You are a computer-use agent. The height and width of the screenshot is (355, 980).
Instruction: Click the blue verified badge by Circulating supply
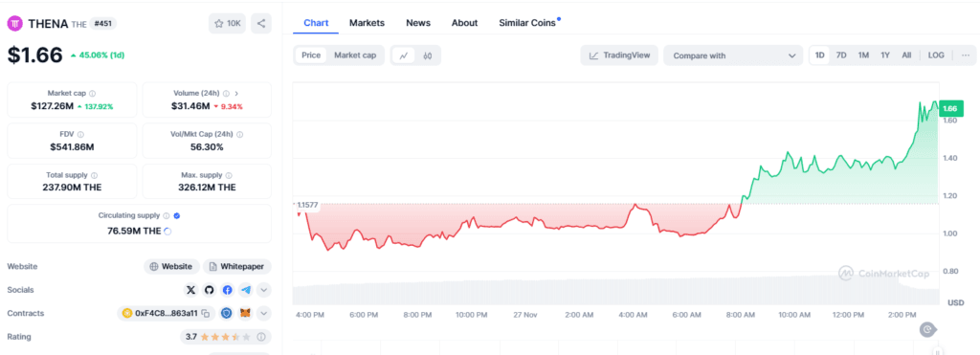(x=177, y=215)
